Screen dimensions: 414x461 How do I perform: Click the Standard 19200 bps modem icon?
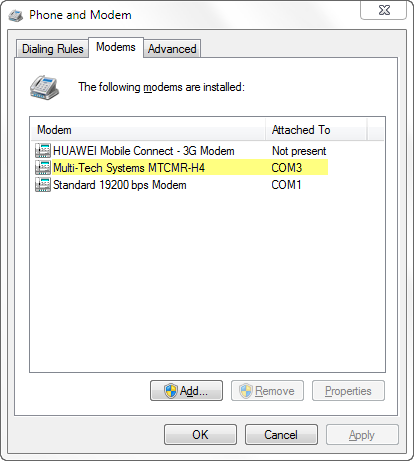(x=43, y=184)
